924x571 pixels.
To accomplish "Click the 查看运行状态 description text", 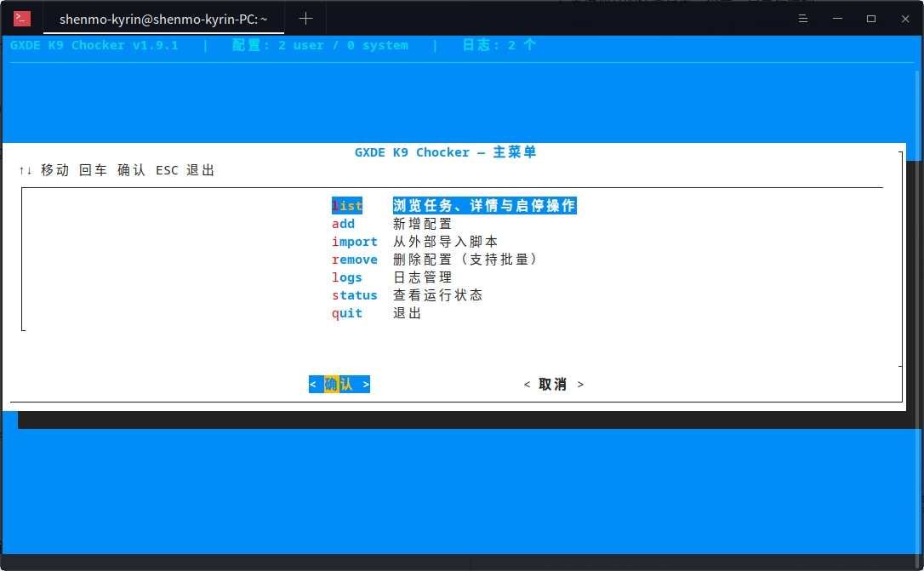I will pos(438,295).
